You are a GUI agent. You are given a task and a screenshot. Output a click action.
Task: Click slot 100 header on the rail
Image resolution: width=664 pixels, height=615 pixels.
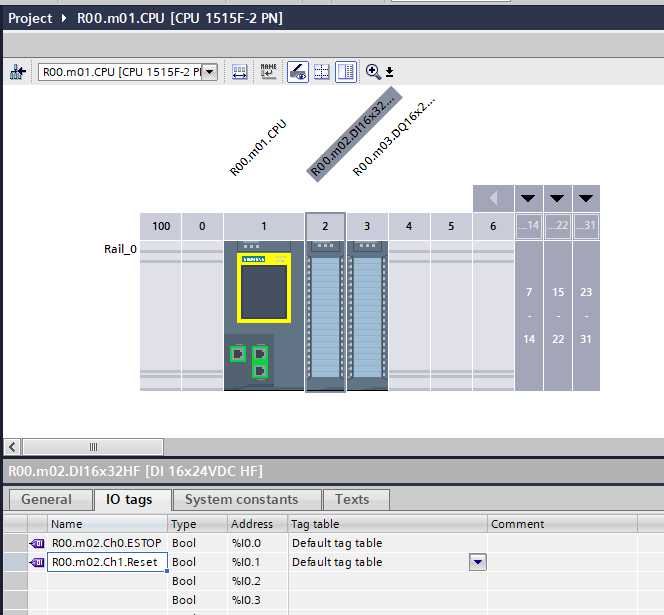tap(161, 226)
